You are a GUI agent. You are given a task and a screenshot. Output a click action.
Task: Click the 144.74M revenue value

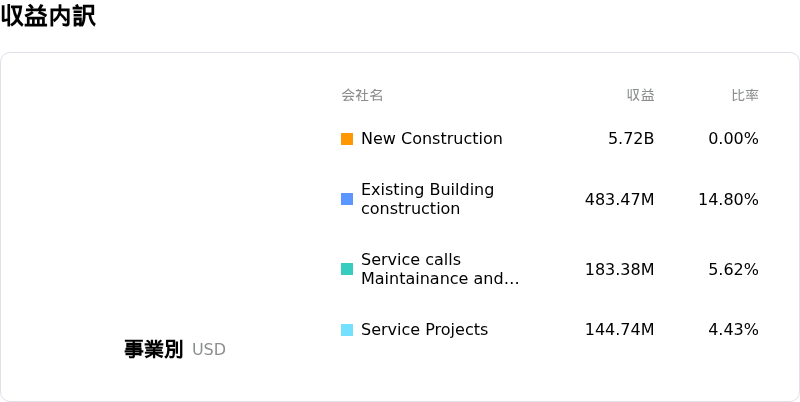click(x=619, y=330)
